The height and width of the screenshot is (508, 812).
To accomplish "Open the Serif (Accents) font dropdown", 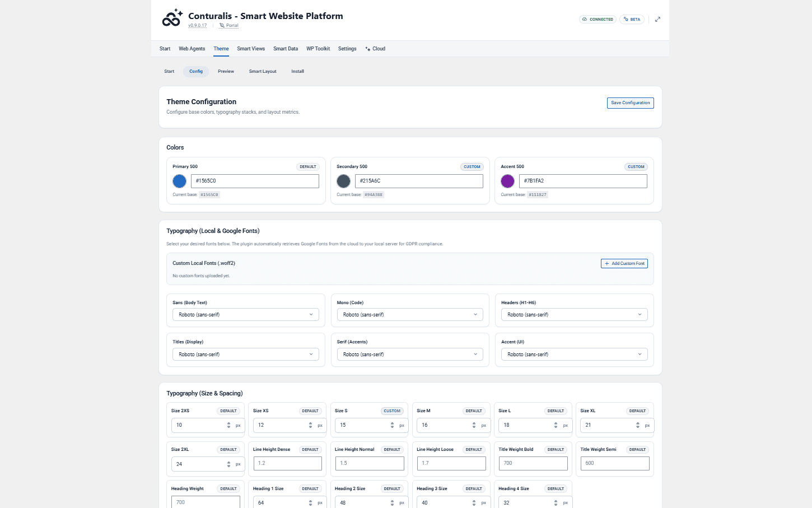I will click(410, 355).
